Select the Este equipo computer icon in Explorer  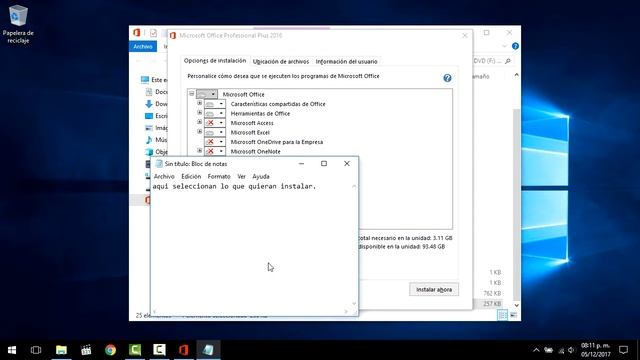[x=145, y=80]
